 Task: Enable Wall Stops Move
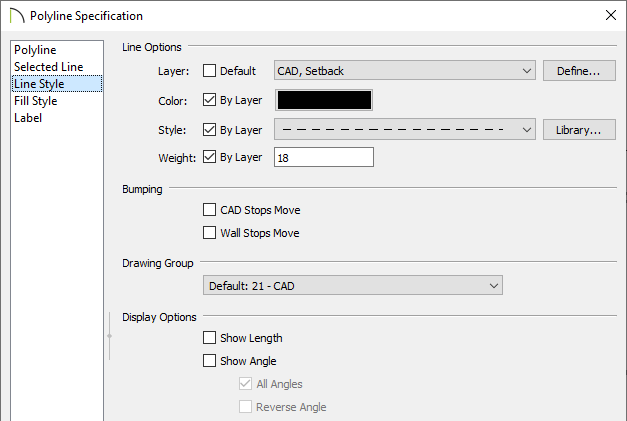click(209, 233)
